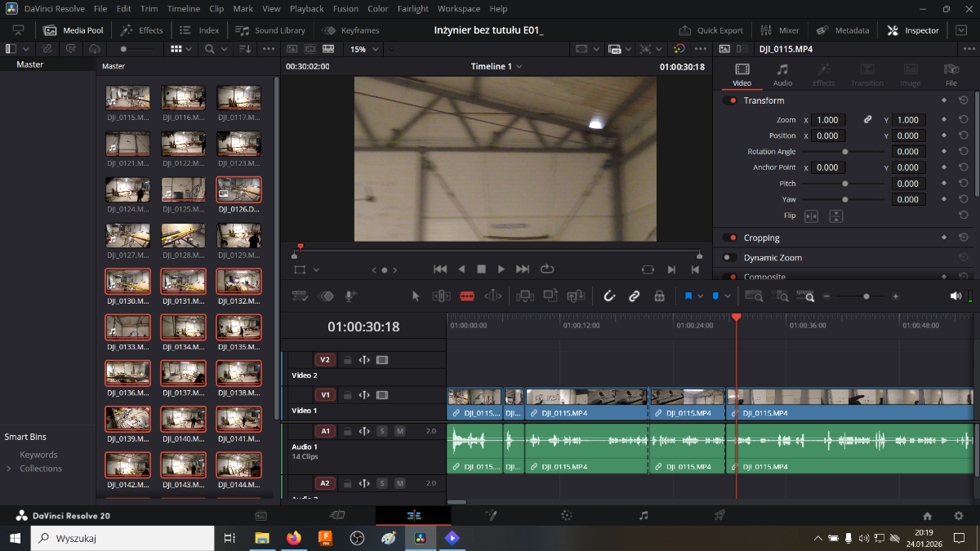Lock the Video 1 track

pos(347,395)
